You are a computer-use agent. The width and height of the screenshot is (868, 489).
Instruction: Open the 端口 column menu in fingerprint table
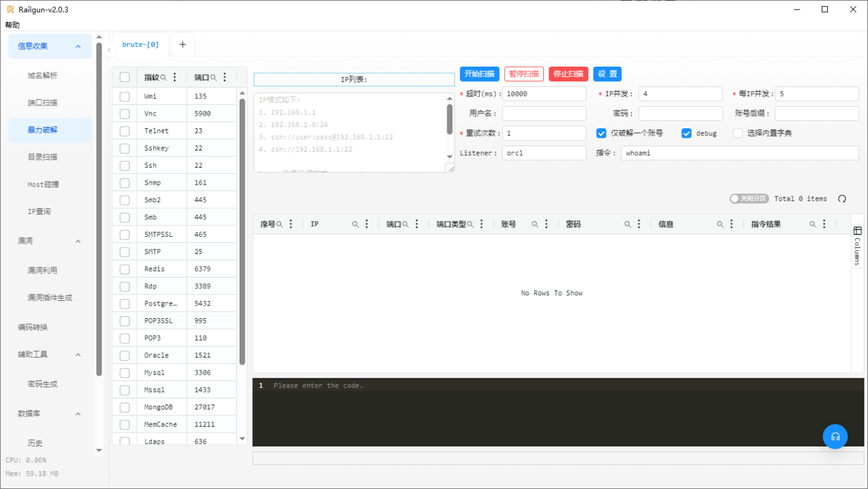(x=225, y=77)
